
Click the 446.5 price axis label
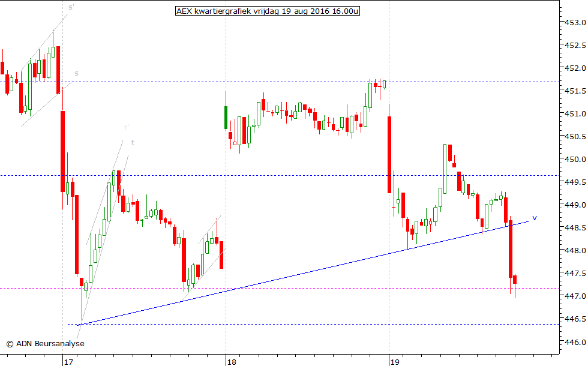tap(575, 319)
